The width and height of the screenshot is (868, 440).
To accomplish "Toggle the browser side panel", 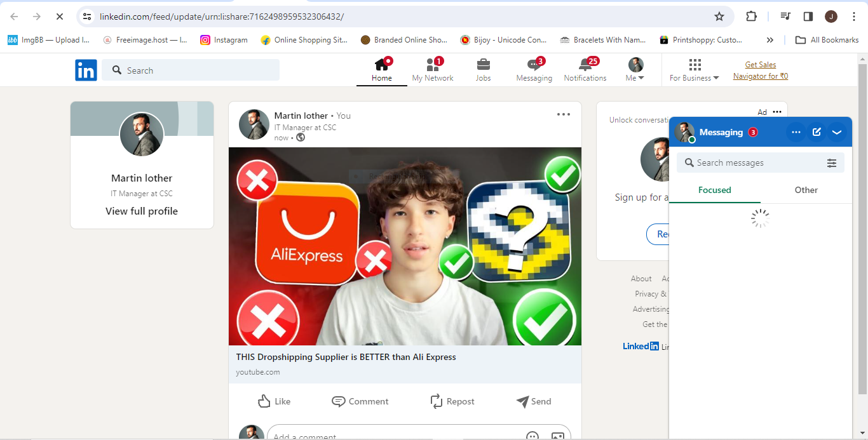I will pyautogui.click(x=808, y=17).
